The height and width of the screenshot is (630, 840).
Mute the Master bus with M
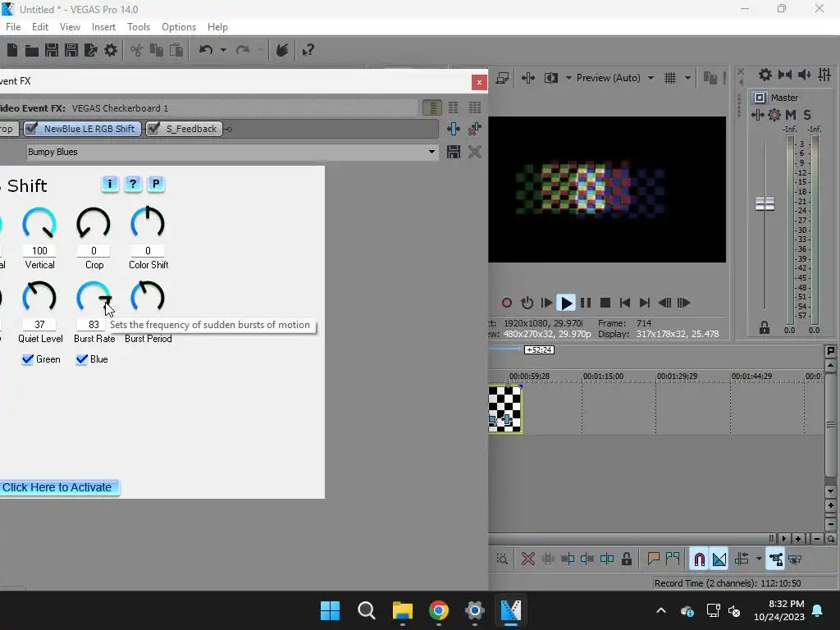pyautogui.click(x=791, y=115)
